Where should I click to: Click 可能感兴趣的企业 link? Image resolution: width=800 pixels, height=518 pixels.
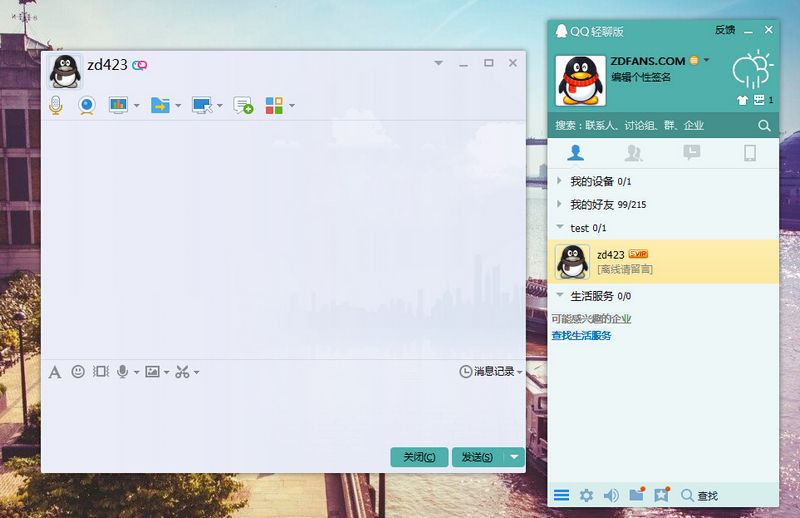591,319
